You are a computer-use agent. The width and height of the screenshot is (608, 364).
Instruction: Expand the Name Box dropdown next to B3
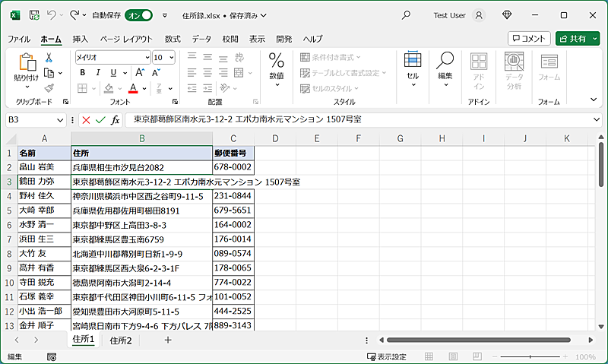pyautogui.click(x=61, y=120)
